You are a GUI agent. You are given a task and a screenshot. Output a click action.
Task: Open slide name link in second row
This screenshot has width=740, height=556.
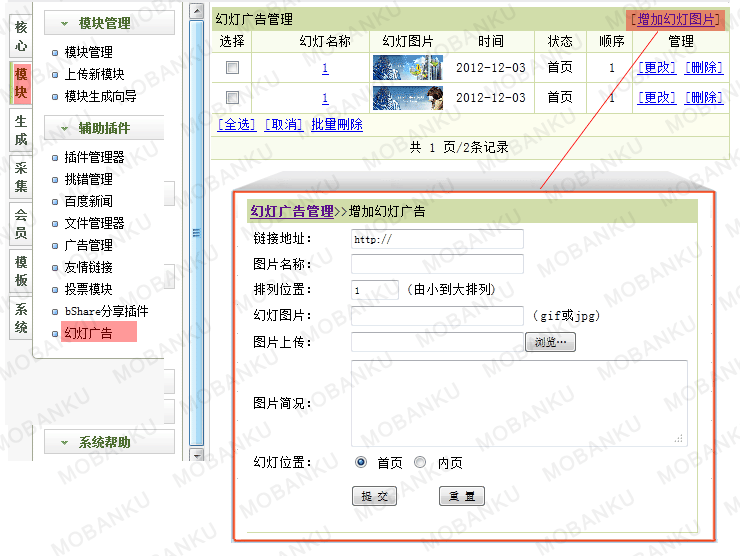(x=325, y=98)
